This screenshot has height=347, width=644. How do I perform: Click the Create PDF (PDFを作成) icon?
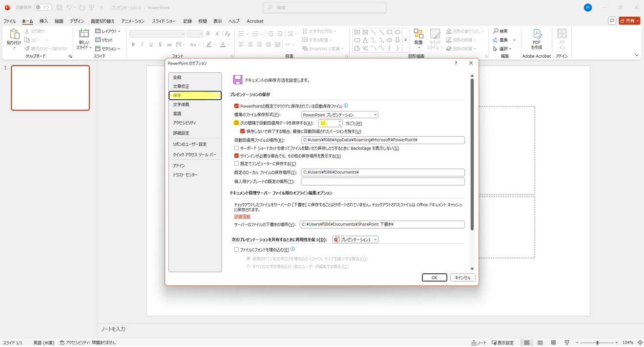pos(537,34)
